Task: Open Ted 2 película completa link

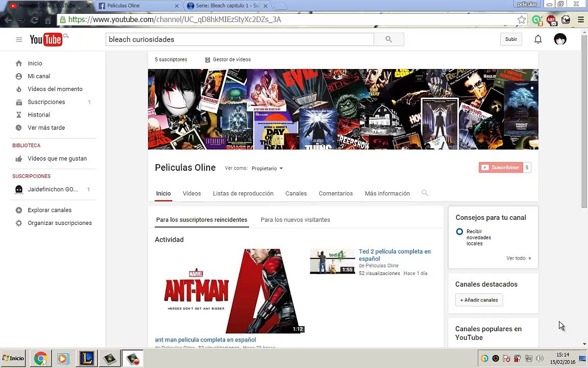Action: (395, 255)
